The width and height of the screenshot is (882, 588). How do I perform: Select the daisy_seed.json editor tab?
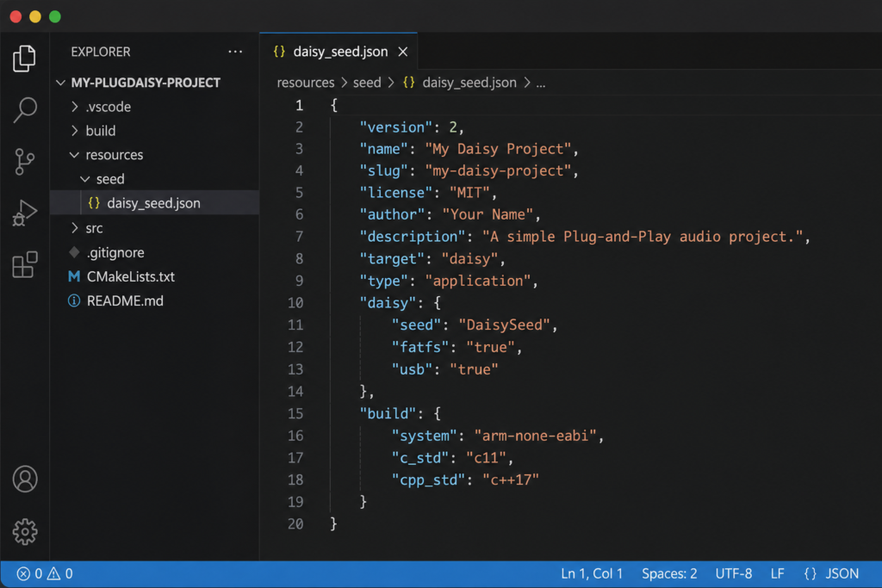pos(338,52)
